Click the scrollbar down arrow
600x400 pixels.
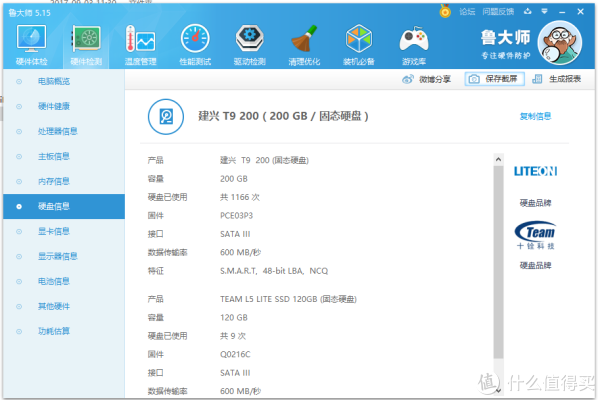(498, 391)
